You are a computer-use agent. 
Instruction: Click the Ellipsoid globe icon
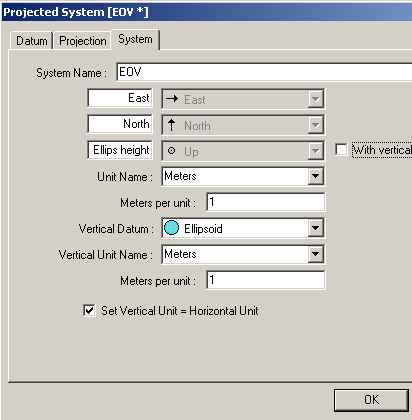172,228
